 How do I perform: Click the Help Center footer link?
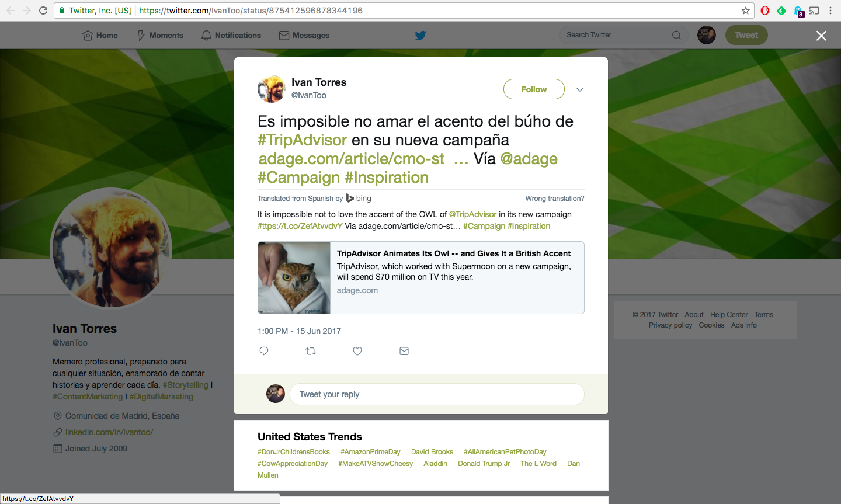click(729, 315)
